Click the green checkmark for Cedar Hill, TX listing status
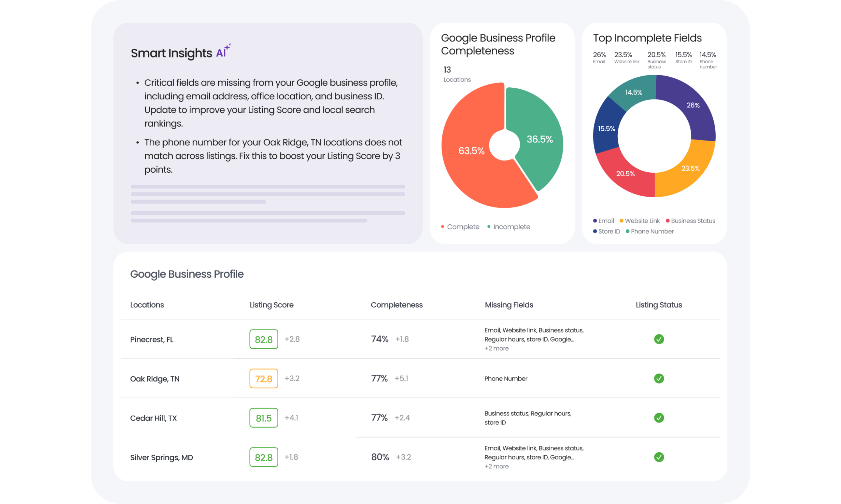Viewport: 841px width, 504px height. click(659, 418)
